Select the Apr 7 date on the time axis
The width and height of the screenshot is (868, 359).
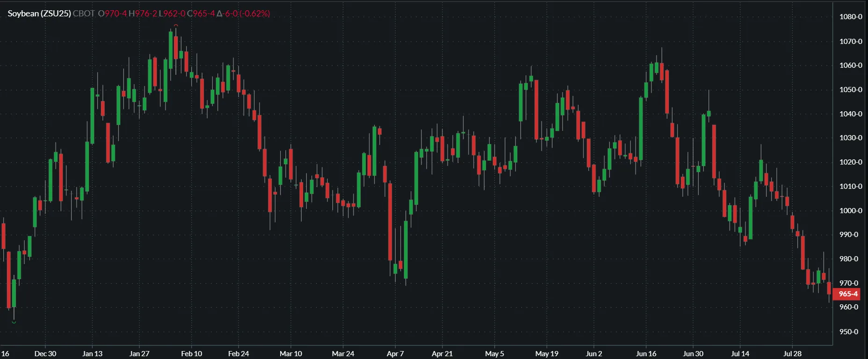(x=395, y=353)
